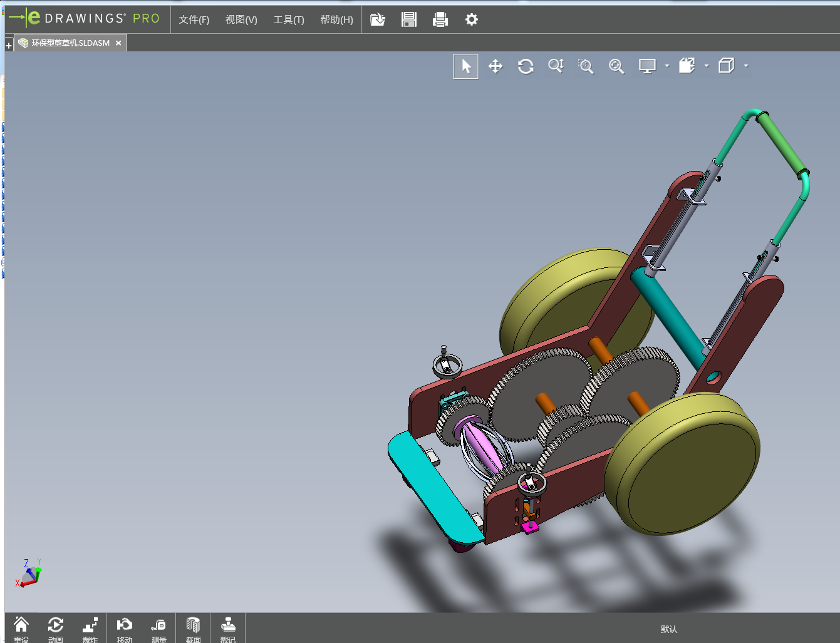Open the display style cube dropdown arrow
Viewport: 840px width, 643px height.
[746, 66]
